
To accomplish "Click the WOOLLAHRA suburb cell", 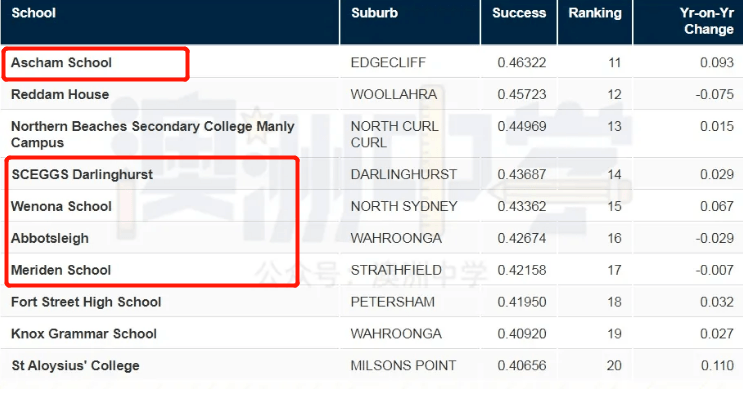I will point(394,94).
